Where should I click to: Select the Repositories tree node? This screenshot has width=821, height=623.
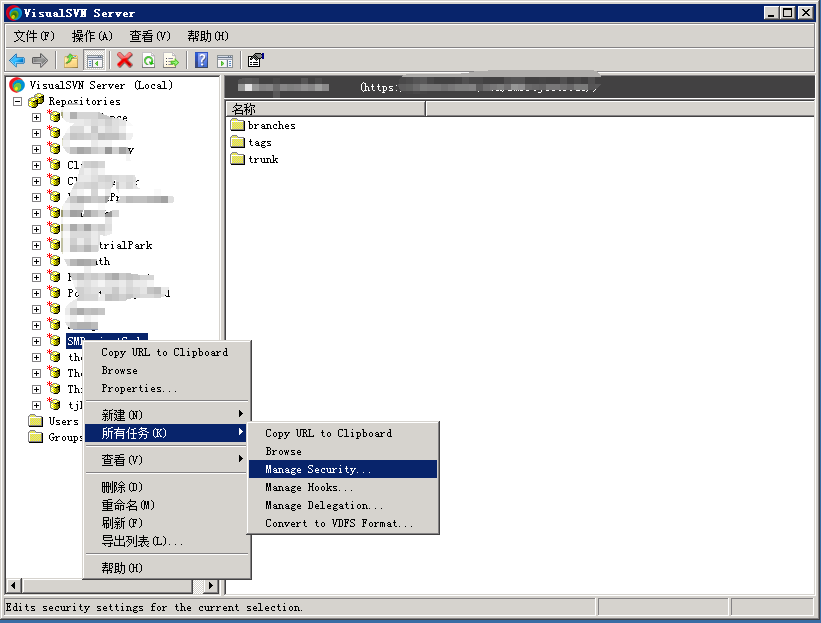(x=84, y=101)
